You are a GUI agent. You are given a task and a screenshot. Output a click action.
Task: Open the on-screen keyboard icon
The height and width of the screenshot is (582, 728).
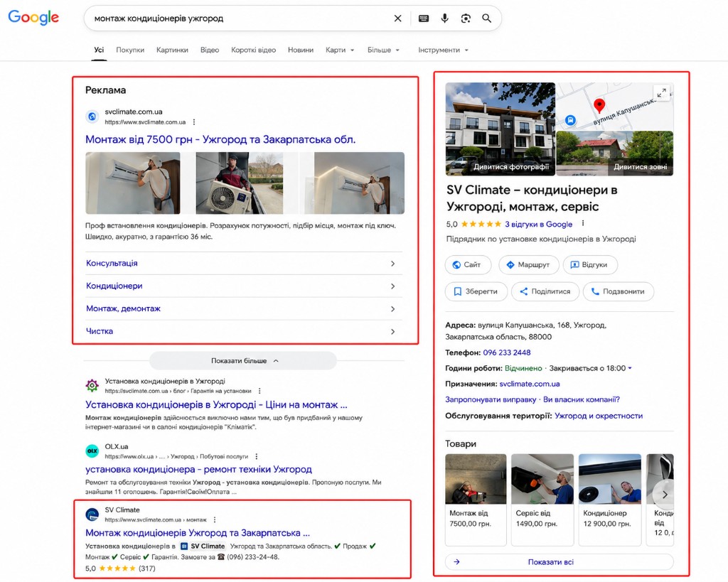point(424,18)
